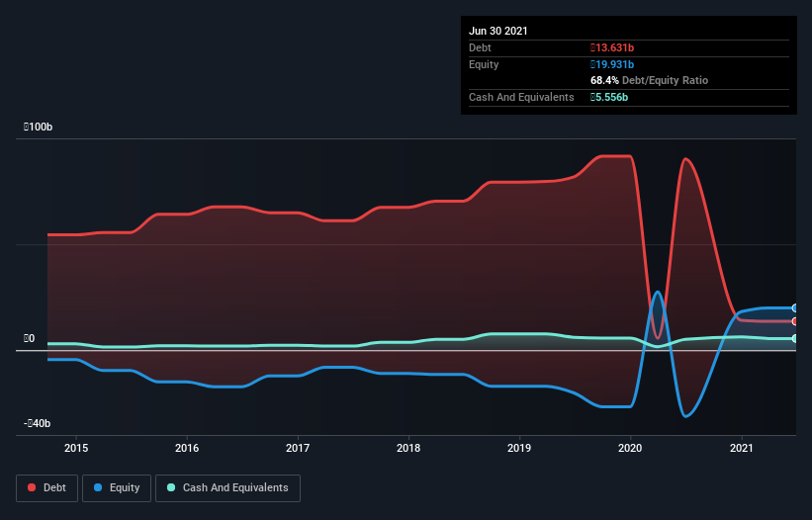Click the 0 y-axis label
Image resolution: width=812 pixels, height=520 pixels.
click(x=29, y=338)
